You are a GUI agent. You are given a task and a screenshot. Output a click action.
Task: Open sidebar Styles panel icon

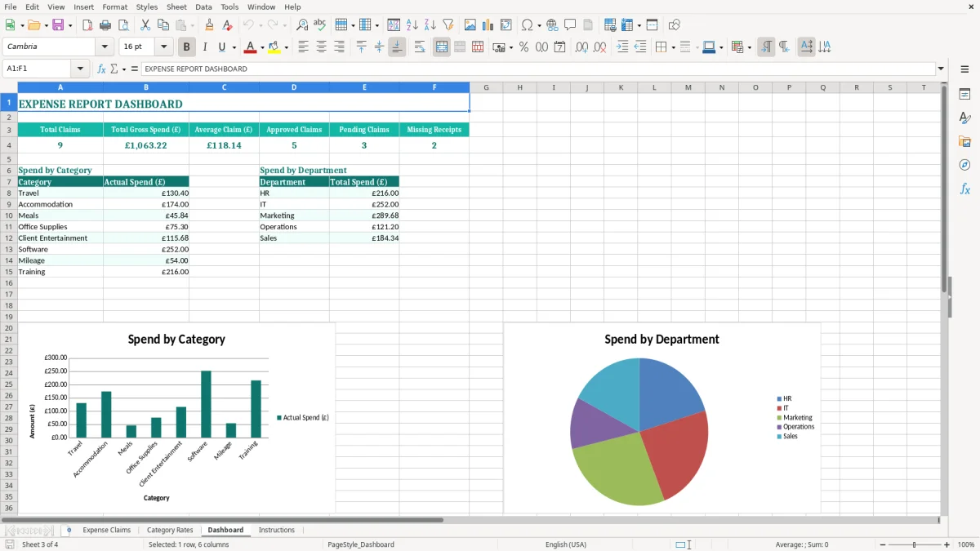pyautogui.click(x=964, y=118)
